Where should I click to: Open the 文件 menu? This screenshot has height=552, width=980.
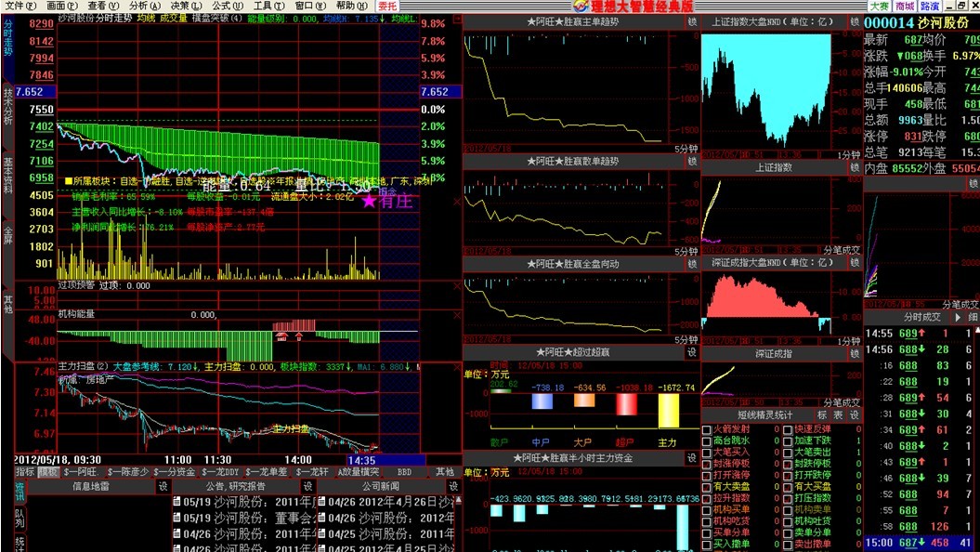point(20,6)
